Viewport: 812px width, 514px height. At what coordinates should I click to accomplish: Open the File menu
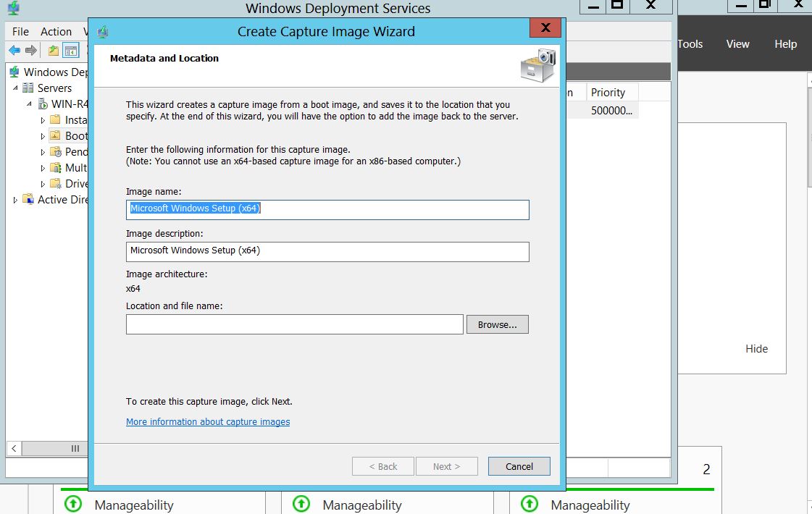coord(20,32)
